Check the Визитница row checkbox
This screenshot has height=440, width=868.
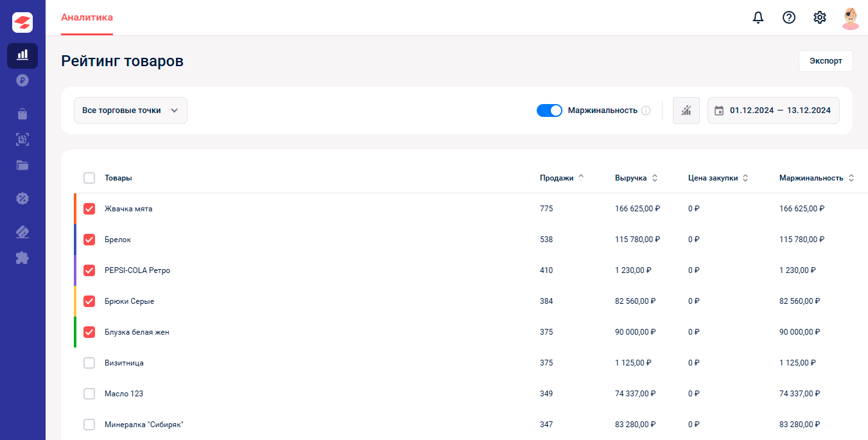(89, 363)
